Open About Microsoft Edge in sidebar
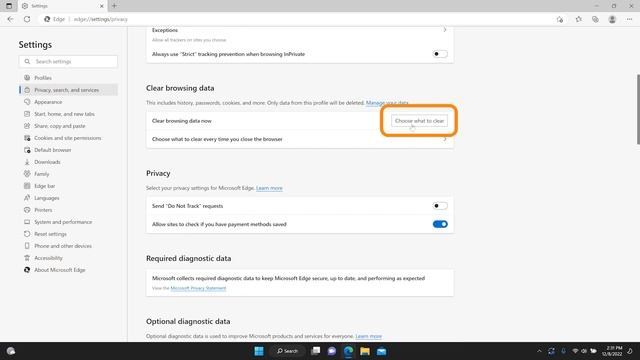640x360 pixels. pyautogui.click(x=68, y=270)
